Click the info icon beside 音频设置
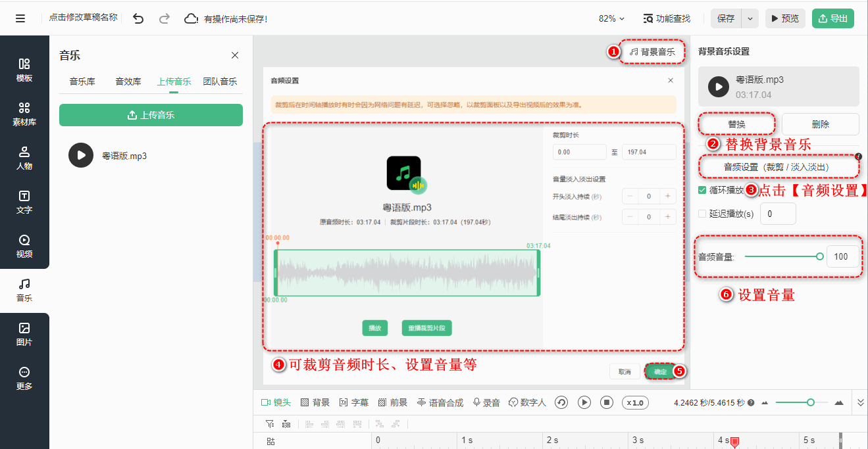868x449 pixels. click(858, 156)
